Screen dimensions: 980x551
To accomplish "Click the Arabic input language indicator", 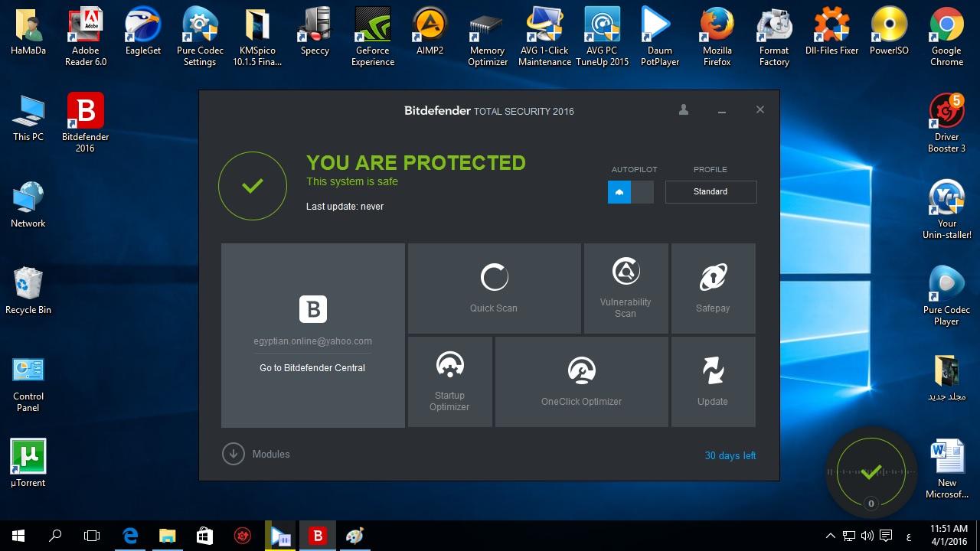I will click(909, 536).
